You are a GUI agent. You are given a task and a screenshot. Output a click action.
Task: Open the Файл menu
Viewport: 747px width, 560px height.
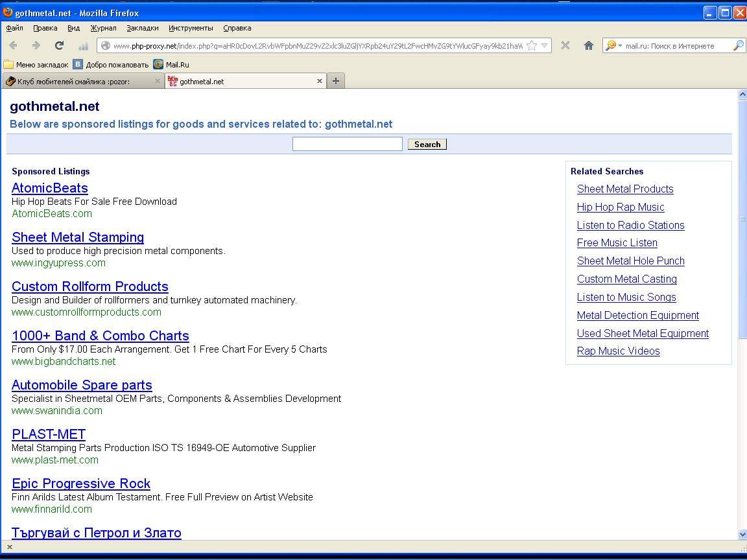click(14, 28)
